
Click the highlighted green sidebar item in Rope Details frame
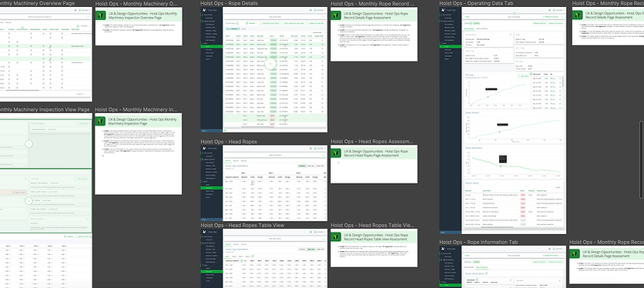tap(212, 46)
